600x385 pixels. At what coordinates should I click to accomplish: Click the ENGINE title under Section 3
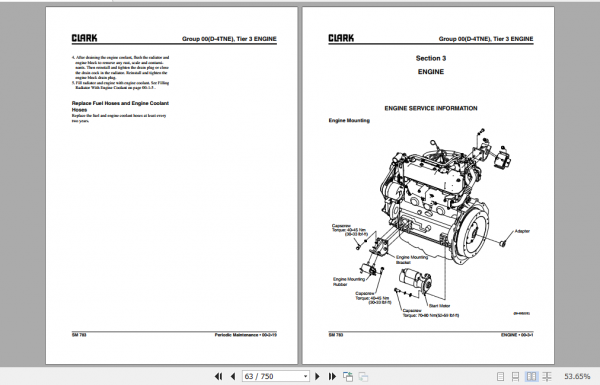pos(431,72)
